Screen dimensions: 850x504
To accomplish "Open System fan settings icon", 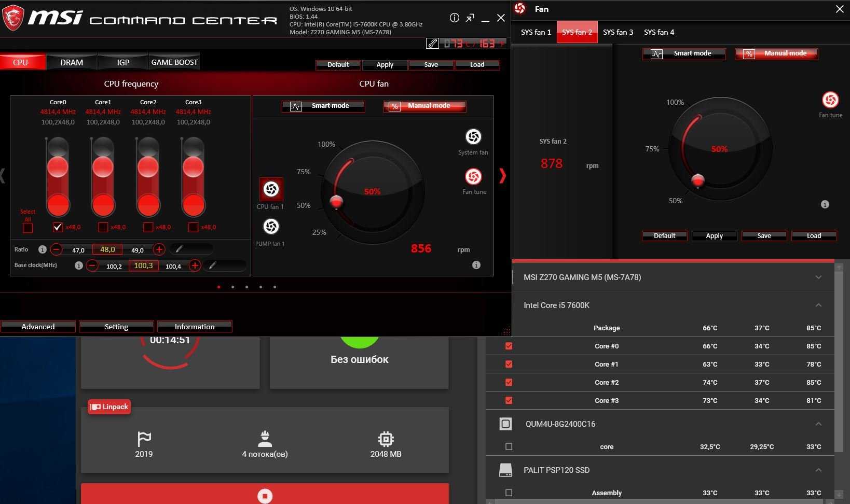I will [473, 137].
